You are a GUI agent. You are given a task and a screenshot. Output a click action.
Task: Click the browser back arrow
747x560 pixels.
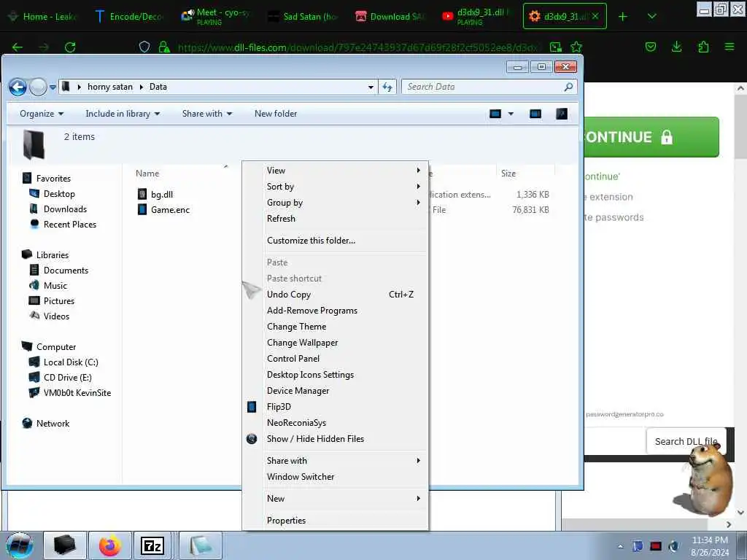click(18, 47)
